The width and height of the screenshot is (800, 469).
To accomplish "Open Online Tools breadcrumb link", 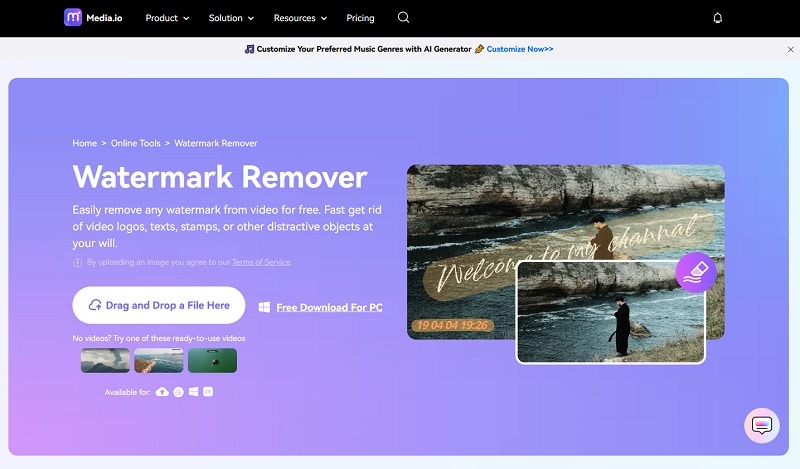I will [135, 143].
